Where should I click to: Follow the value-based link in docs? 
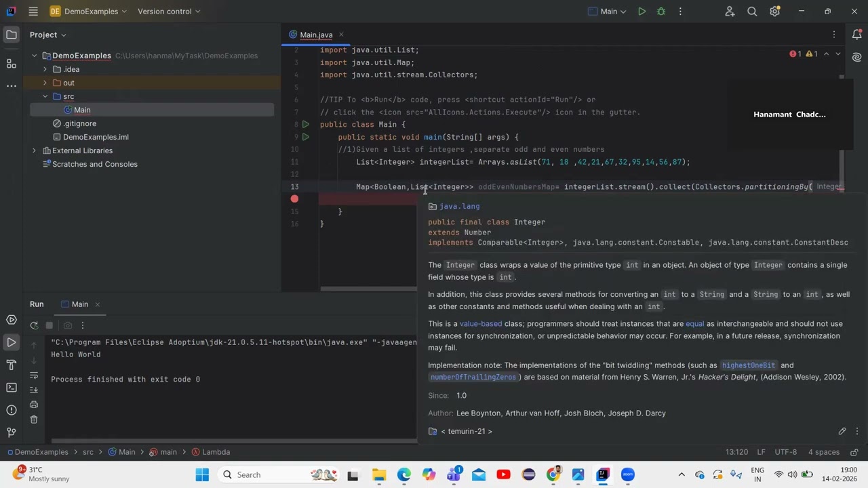481,324
